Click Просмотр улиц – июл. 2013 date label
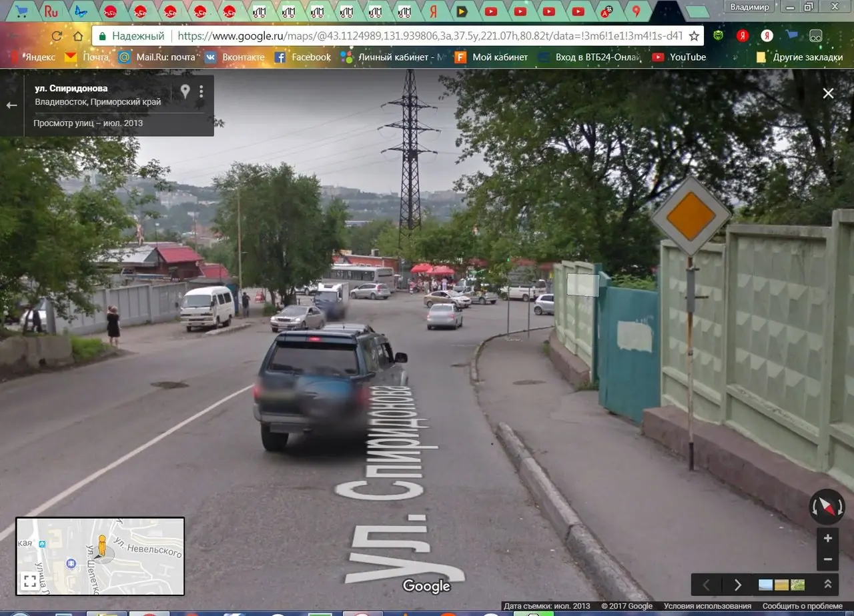 (88, 123)
